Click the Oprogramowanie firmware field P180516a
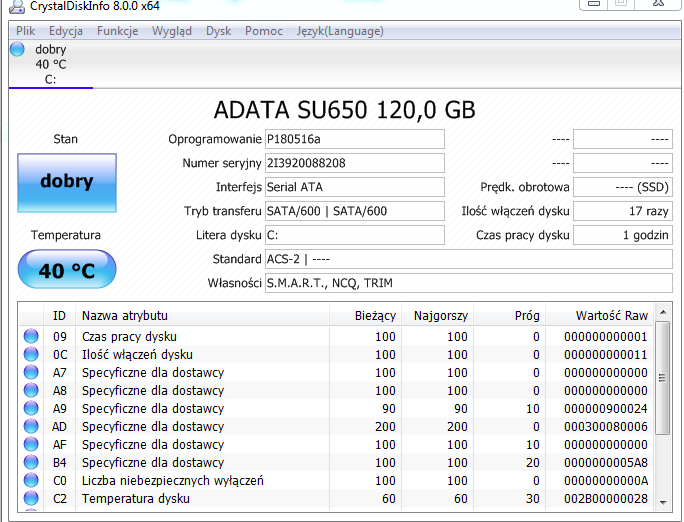 [354, 139]
